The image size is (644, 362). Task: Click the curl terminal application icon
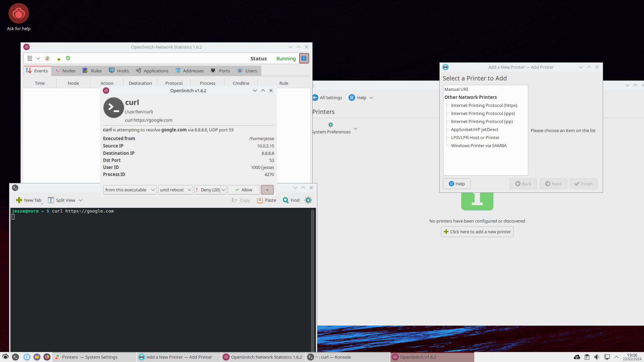113,108
